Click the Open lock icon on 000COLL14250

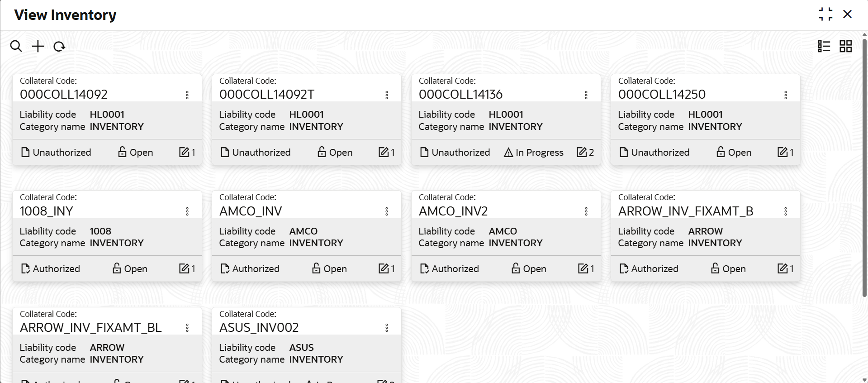pos(721,152)
